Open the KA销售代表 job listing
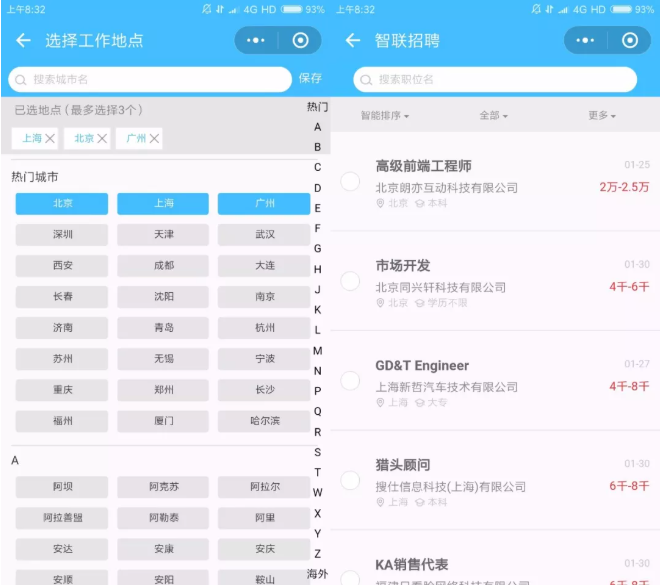This screenshot has height=586, width=660. point(495,559)
